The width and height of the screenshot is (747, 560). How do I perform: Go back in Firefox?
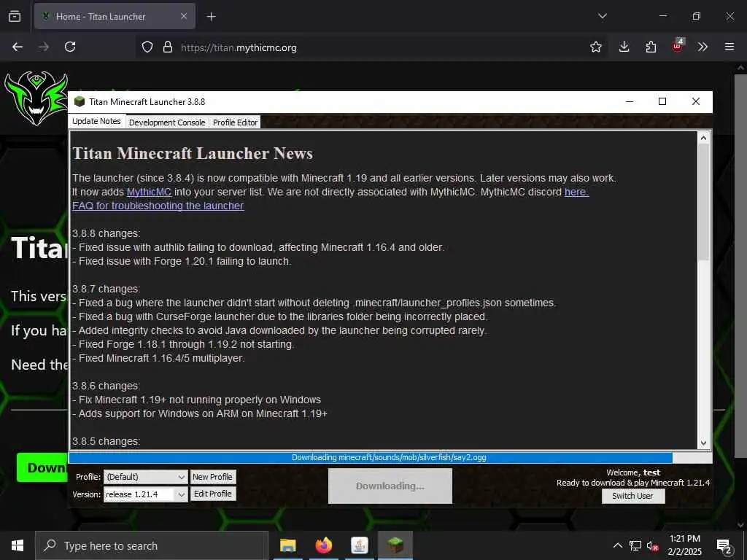point(18,47)
